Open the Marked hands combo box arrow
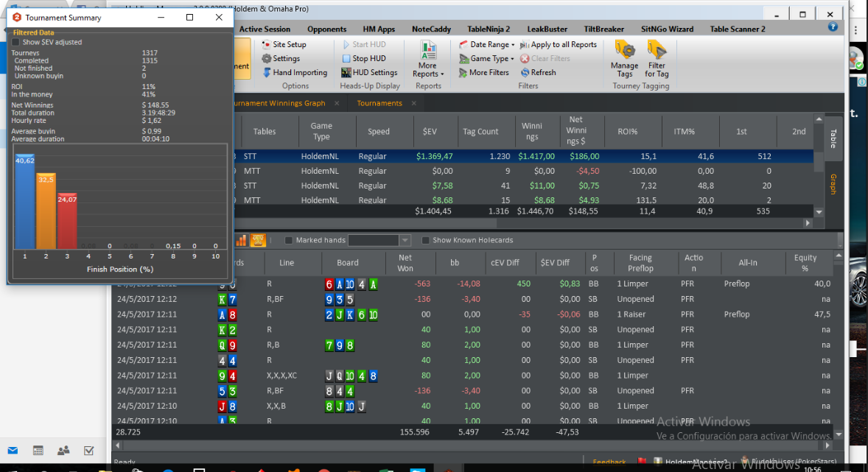The width and height of the screenshot is (868, 472). (405, 240)
